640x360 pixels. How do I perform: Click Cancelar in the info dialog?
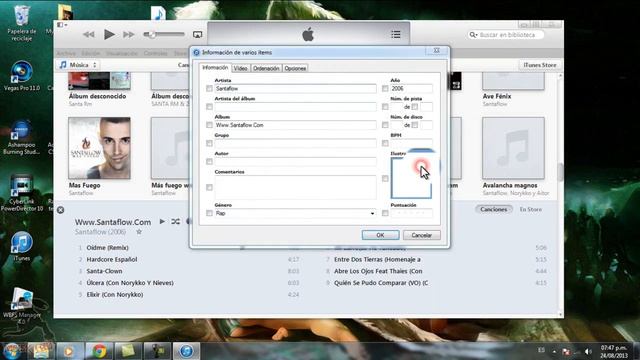pos(422,235)
